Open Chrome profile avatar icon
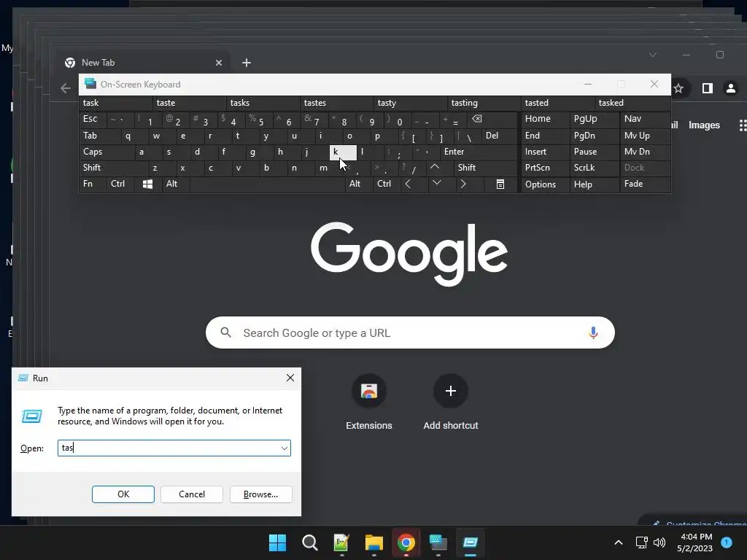 pos(730,88)
